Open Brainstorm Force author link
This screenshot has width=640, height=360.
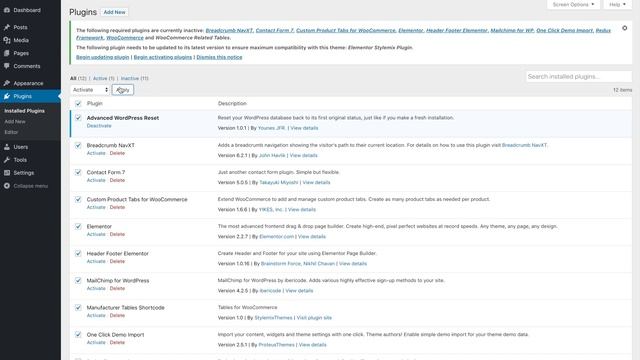[x=281, y=264]
